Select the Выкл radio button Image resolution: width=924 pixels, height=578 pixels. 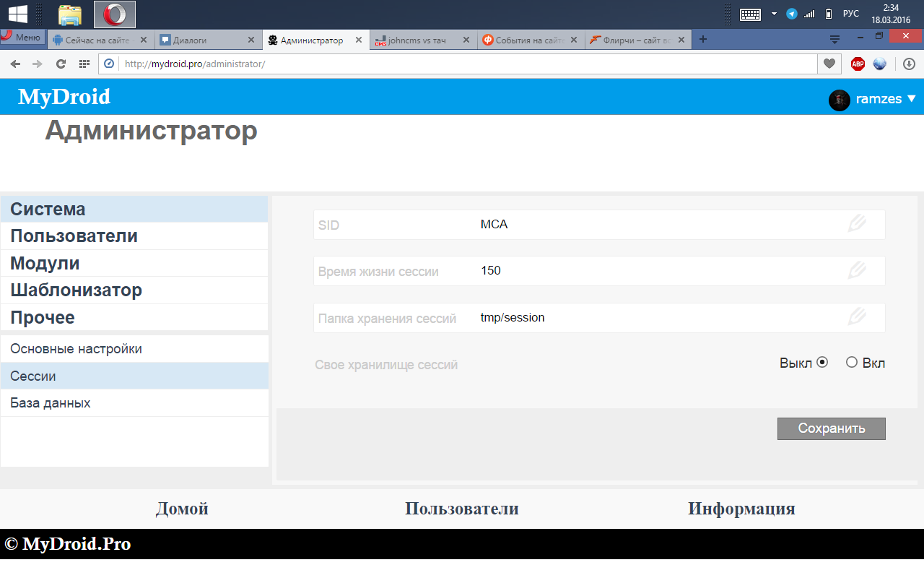[x=822, y=363]
